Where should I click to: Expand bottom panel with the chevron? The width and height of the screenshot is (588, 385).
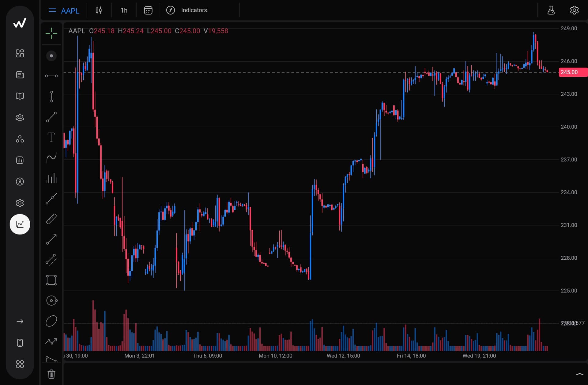[x=579, y=374]
